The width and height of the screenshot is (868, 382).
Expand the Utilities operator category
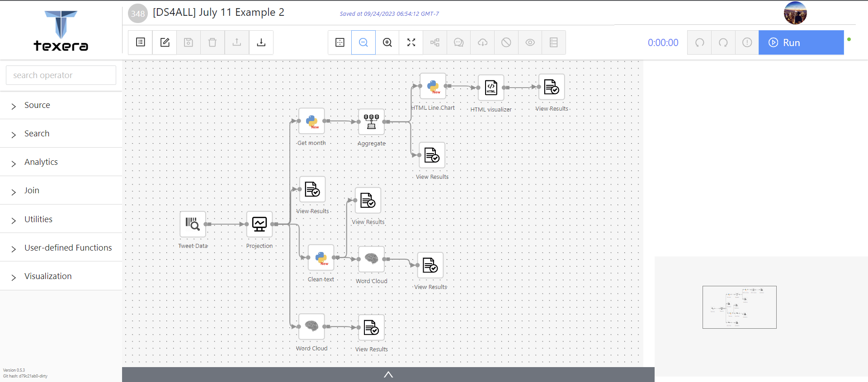61,219
